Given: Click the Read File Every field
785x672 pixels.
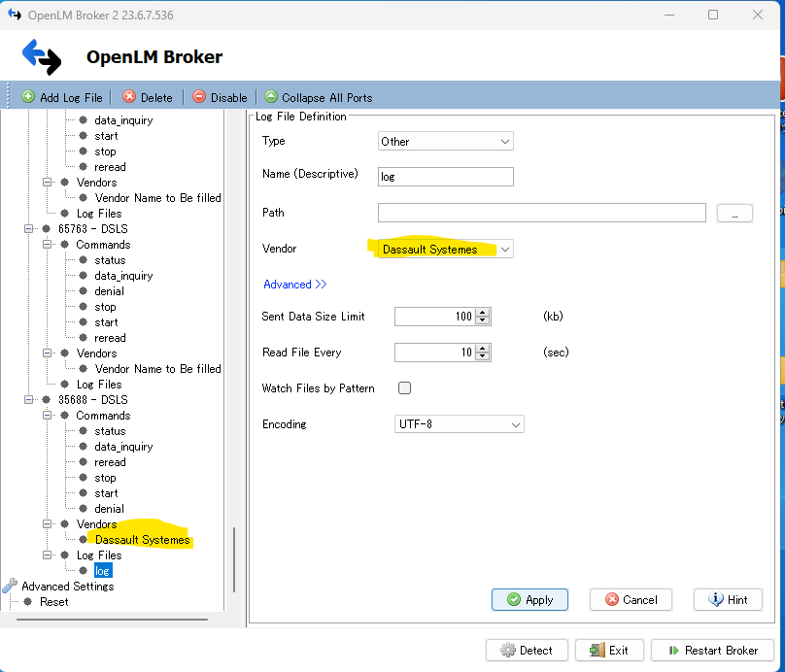Looking at the screenshot, I should coord(434,353).
